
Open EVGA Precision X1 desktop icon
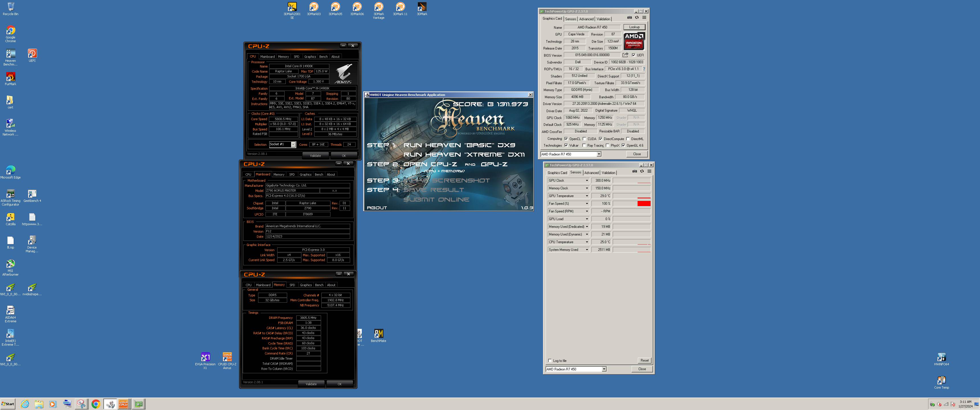(205, 361)
